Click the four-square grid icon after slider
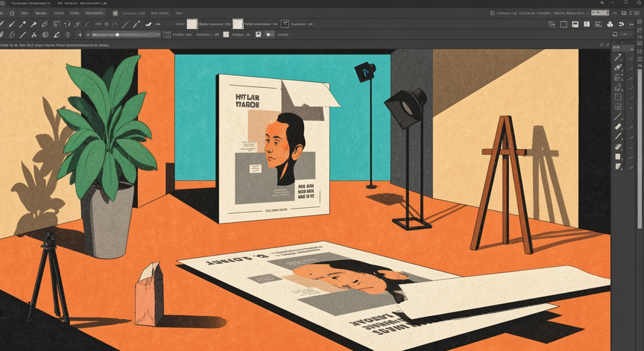644x351 pixels. [x=167, y=34]
